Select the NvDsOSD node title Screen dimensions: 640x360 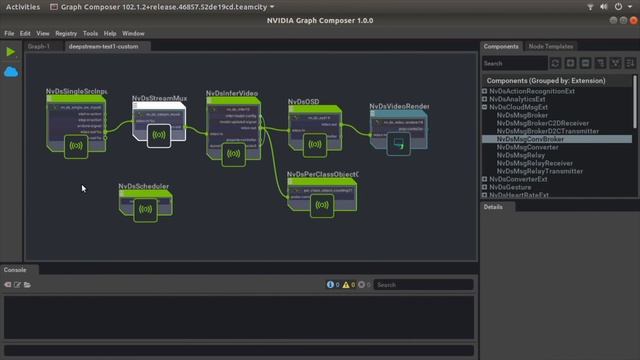point(303,102)
